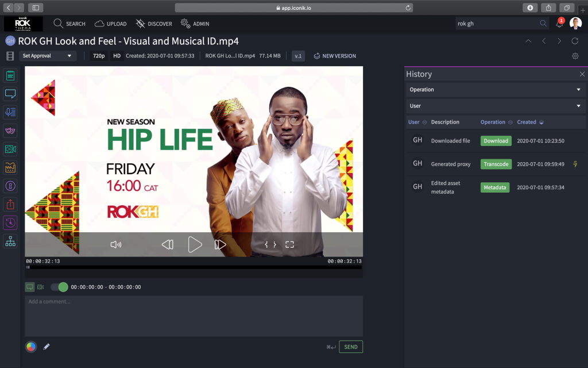Expand the User filter dropdown

495,106
